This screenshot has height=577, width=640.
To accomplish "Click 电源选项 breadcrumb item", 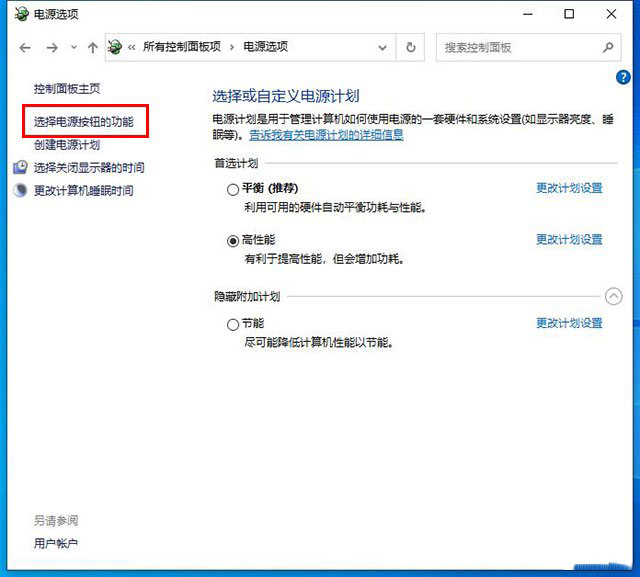I will click(x=266, y=47).
